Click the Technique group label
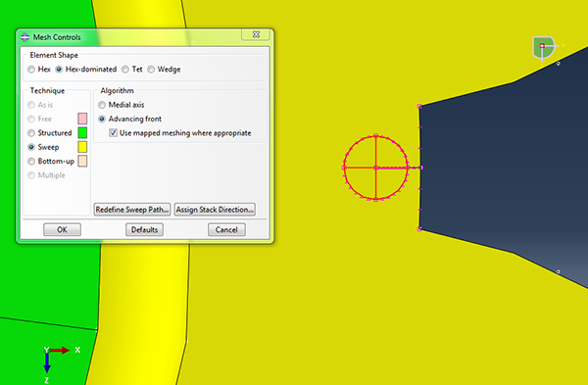 47,91
